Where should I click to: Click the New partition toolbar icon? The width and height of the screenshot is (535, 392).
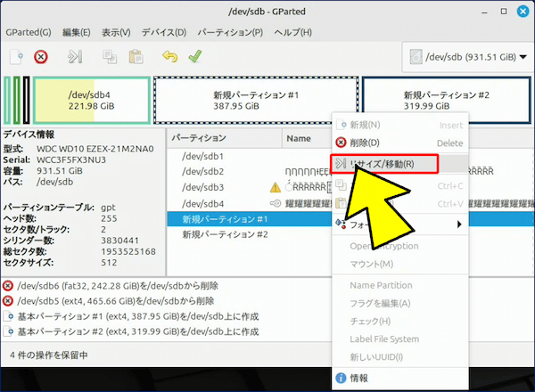click(16, 57)
